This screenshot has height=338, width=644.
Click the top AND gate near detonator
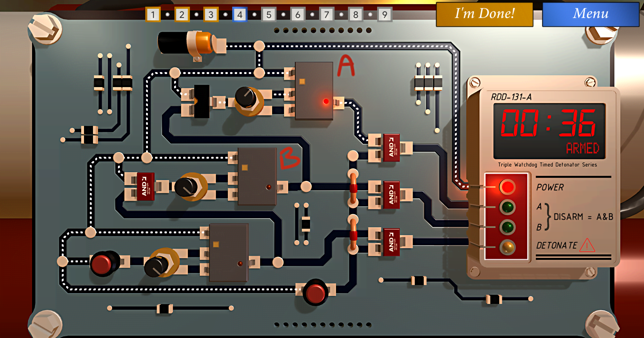(391, 148)
